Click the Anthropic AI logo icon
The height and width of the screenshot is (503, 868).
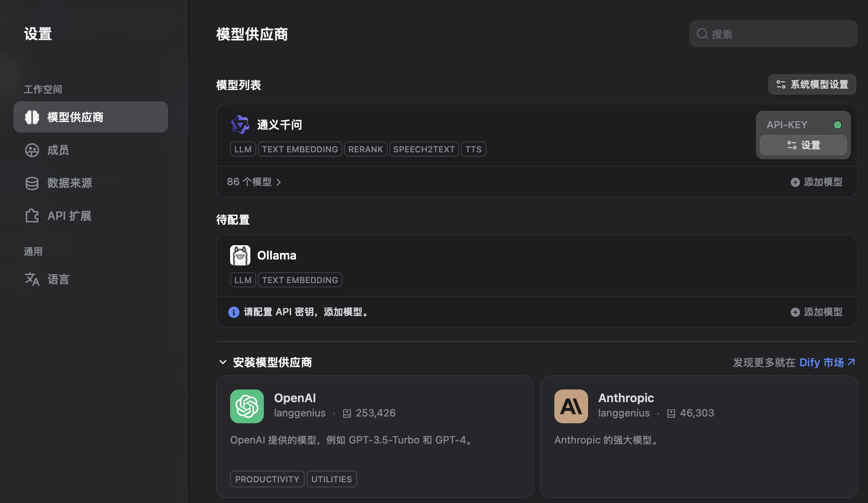coord(571,406)
